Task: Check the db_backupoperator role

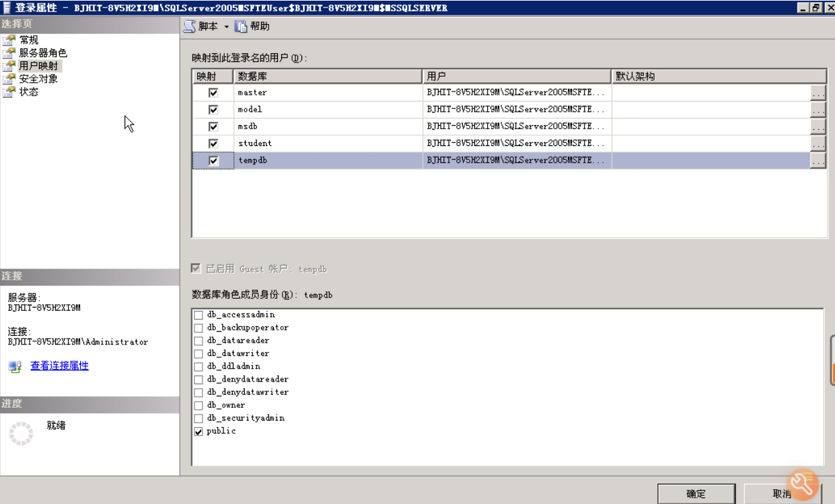Action: point(198,328)
